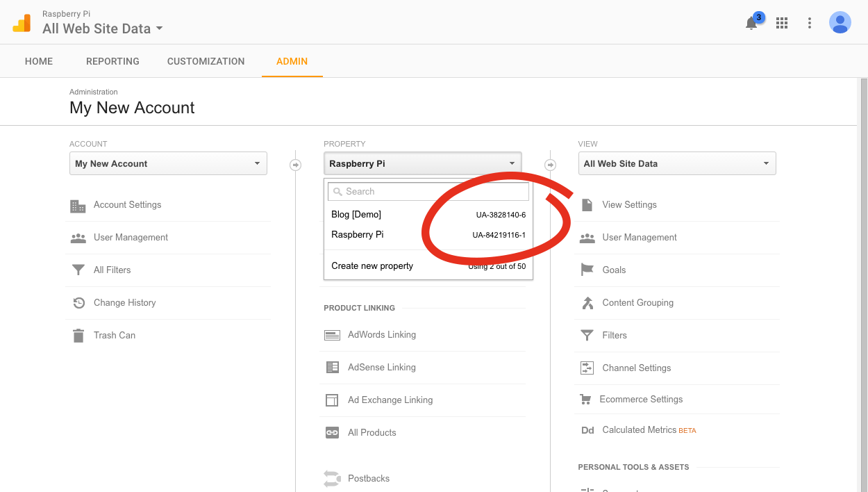The width and height of the screenshot is (868, 492).
Task: Open the My New Account dropdown
Action: pyautogui.click(x=168, y=164)
